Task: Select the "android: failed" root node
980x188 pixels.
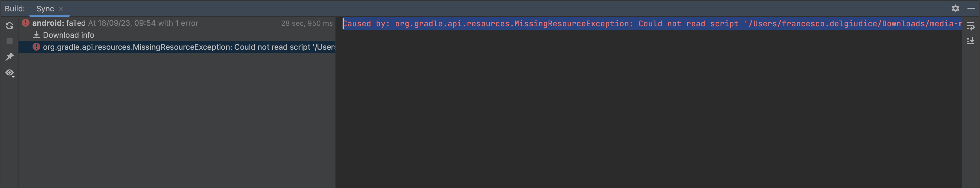Action: point(59,23)
